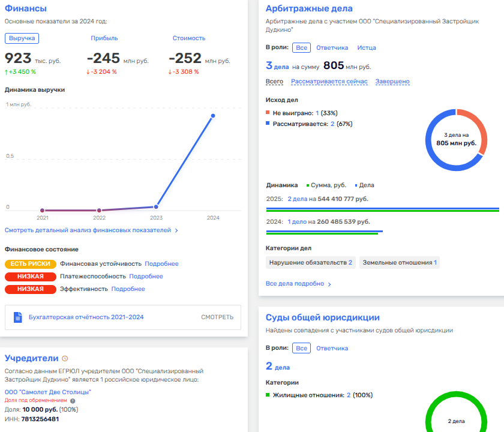Select Ответчика in general jurisdiction courts

pos(332,348)
